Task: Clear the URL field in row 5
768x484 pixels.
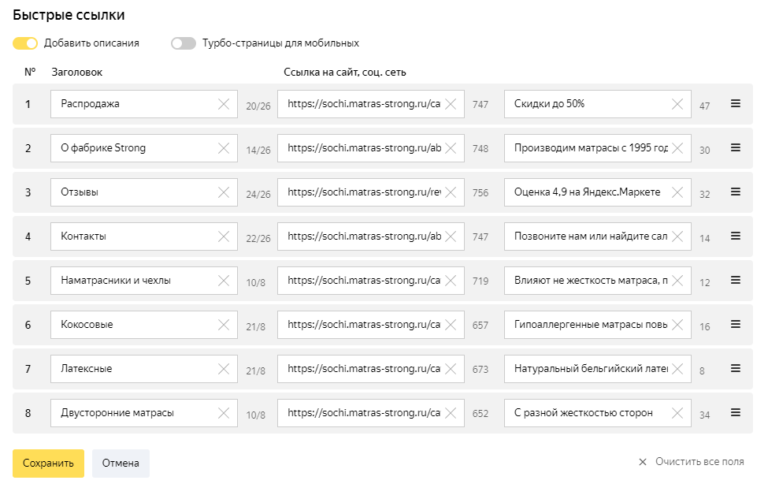Action: click(451, 280)
